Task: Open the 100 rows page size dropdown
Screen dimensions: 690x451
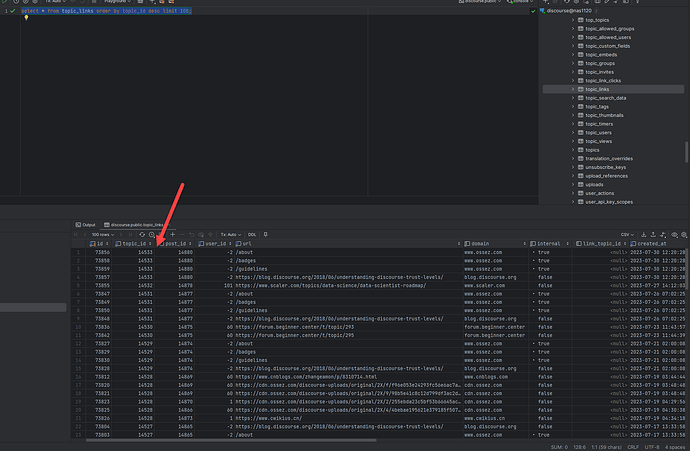Action: click(103, 235)
